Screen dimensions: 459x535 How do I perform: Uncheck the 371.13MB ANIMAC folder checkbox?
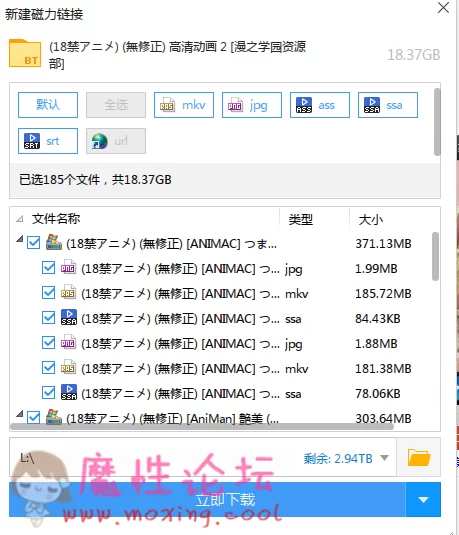(34, 243)
